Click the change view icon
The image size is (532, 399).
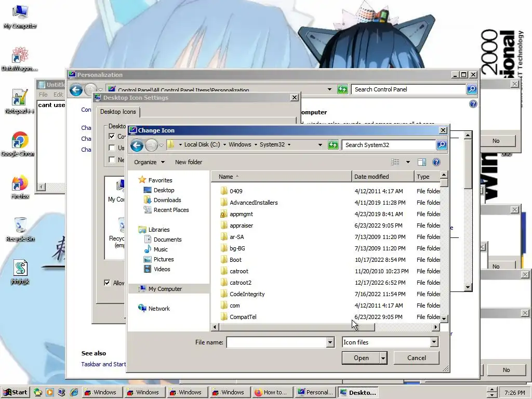click(395, 162)
